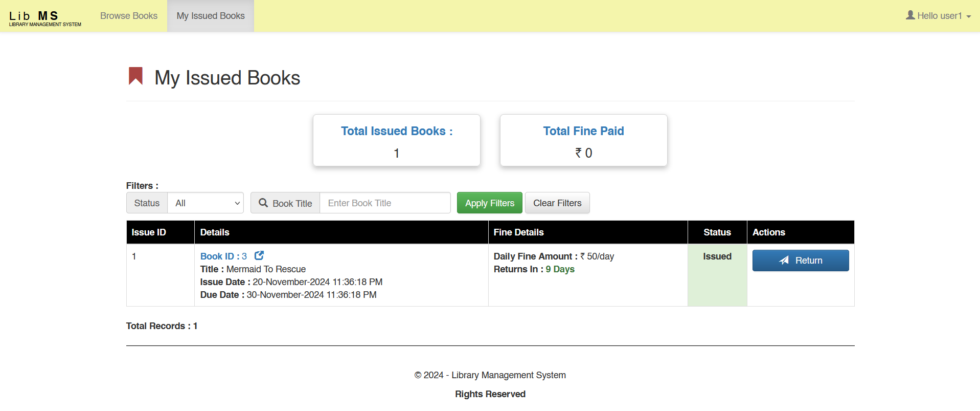Click the My Issued Books page heading

(x=227, y=78)
